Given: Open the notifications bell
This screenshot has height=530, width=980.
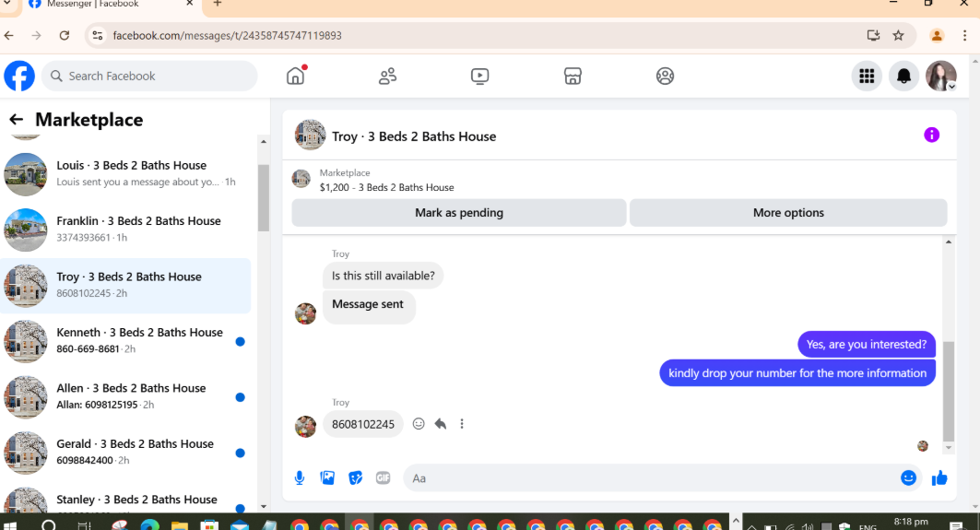Looking at the screenshot, I should point(903,77).
